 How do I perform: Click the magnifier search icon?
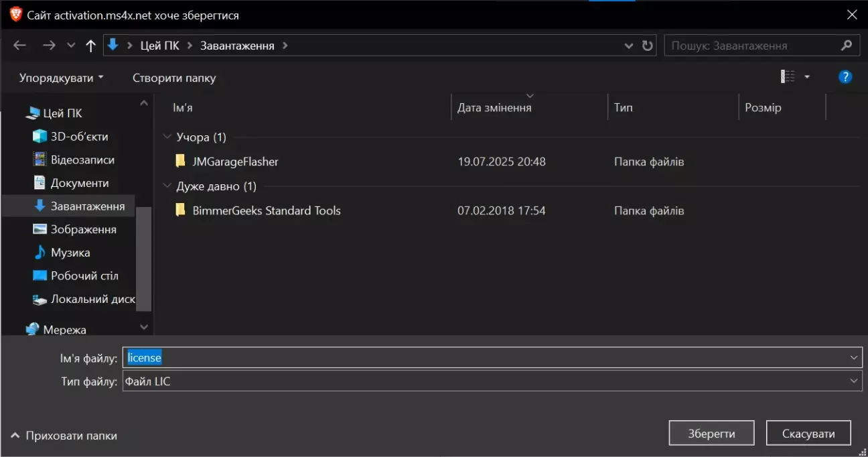coord(847,46)
